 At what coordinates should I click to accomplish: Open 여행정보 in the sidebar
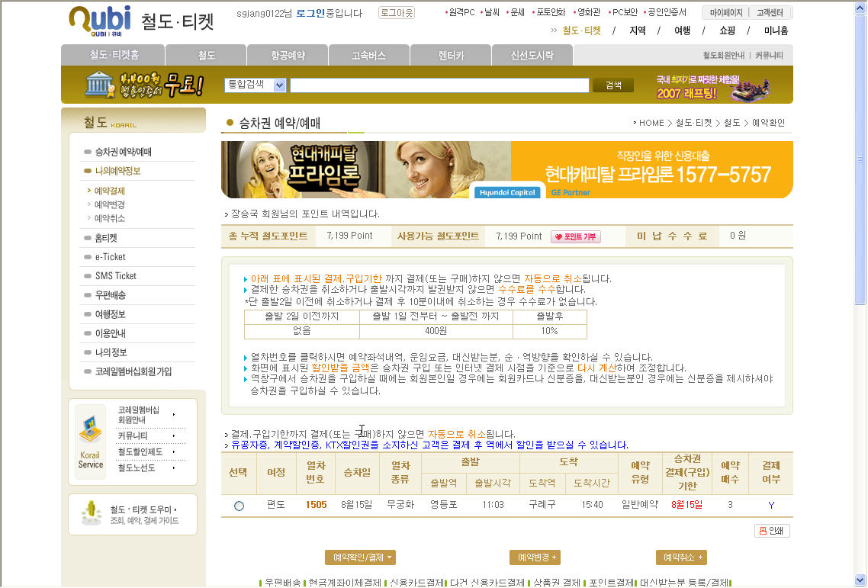[x=110, y=314]
